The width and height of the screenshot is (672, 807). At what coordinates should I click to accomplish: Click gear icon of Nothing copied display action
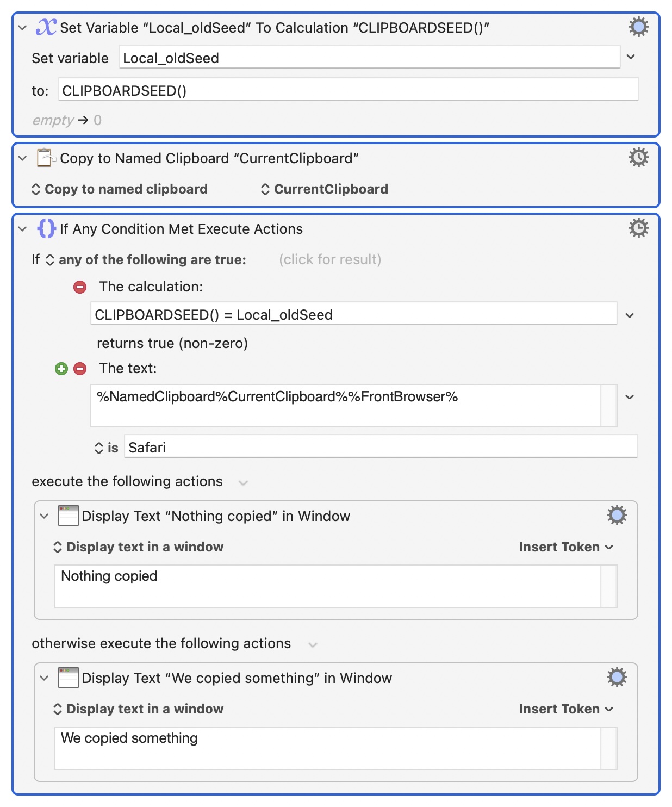pos(617,515)
